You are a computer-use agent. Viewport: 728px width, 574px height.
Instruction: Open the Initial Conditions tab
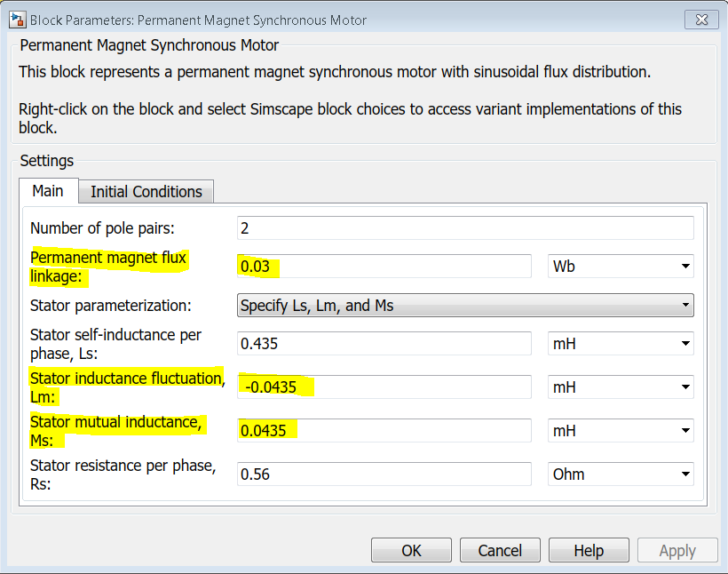click(146, 192)
